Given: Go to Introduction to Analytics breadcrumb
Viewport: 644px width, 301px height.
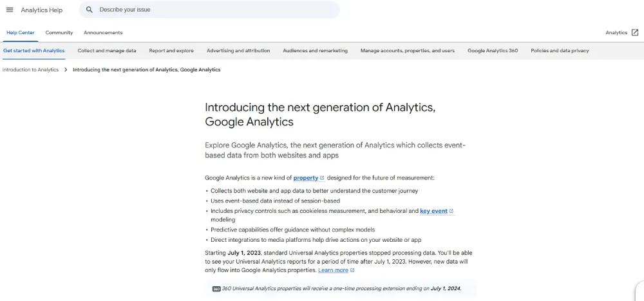Looking at the screenshot, I should 30,69.
